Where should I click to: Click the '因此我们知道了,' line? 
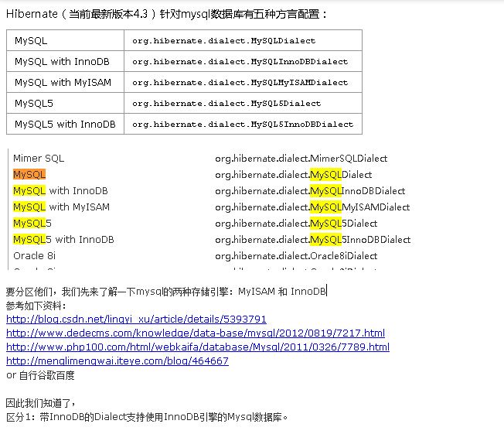41,403
